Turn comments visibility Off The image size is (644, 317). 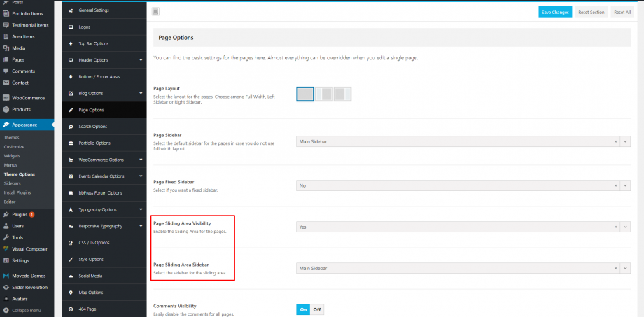pyautogui.click(x=317, y=309)
